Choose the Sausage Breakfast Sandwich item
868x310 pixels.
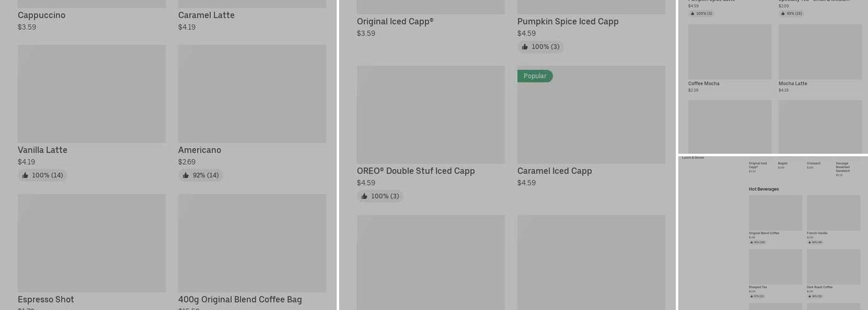click(843, 167)
